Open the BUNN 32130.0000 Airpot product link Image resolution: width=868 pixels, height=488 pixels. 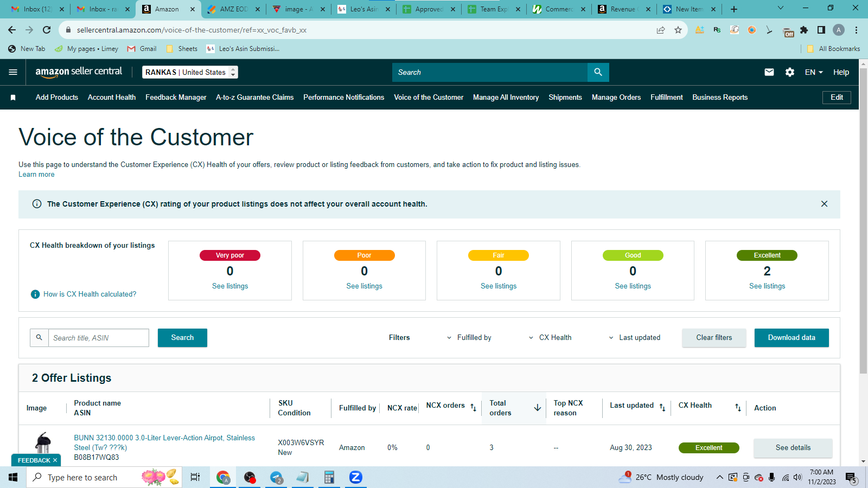coord(164,442)
